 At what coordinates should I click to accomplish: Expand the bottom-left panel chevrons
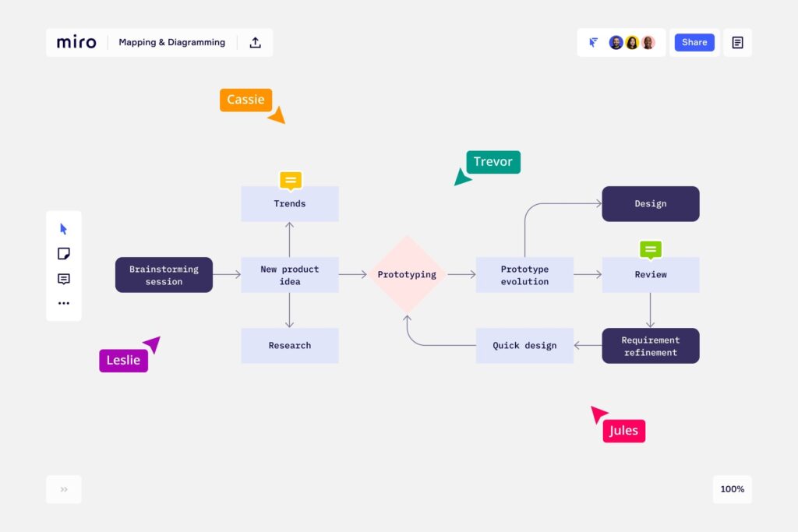click(x=64, y=489)
